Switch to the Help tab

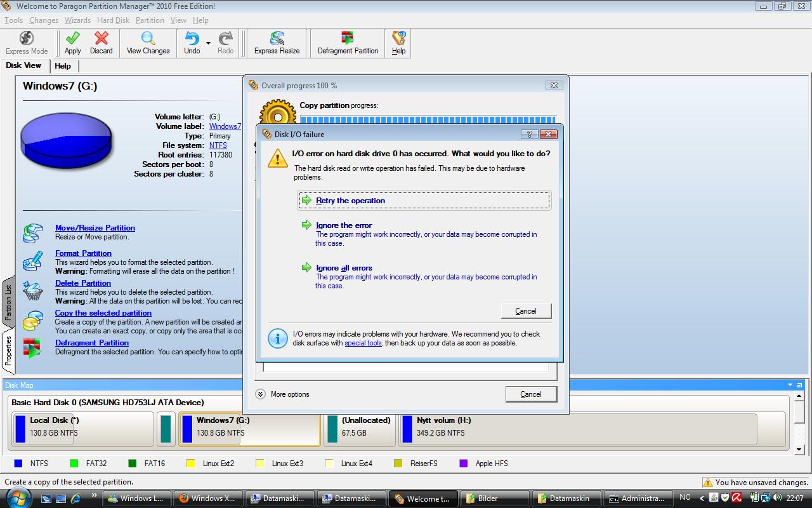[x=63, y=66]
